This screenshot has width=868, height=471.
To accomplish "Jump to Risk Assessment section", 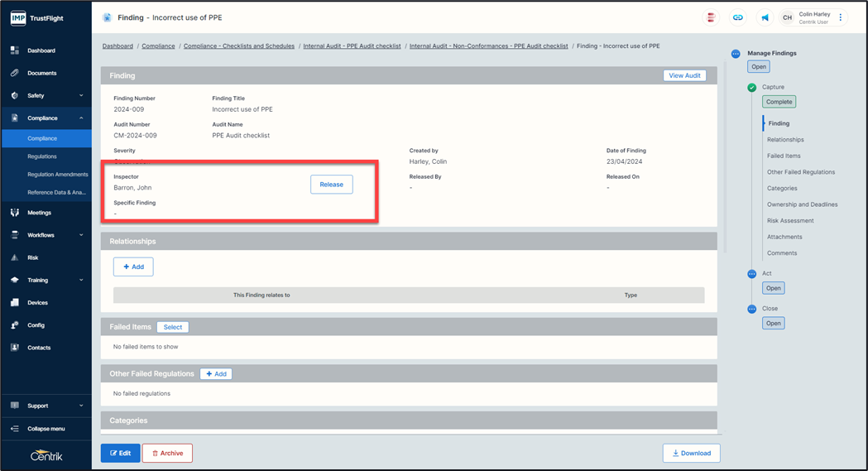I will coord(790,221).
